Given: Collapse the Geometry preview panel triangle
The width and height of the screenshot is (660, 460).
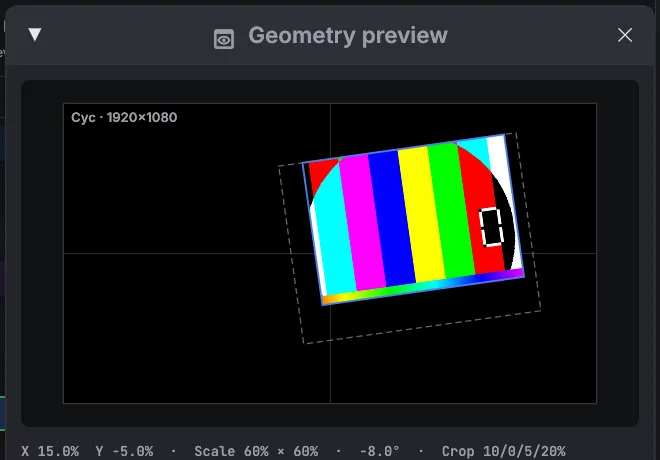Looking at the screenshot, I should [35, 34].
